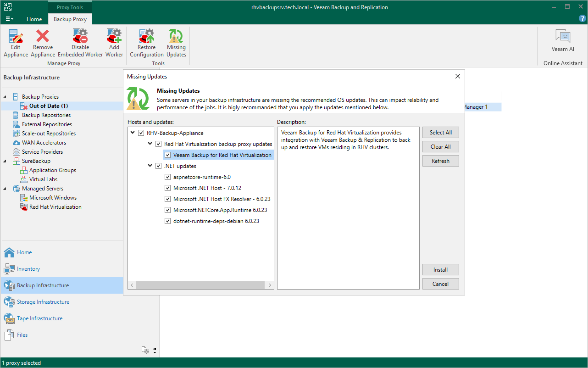Select Virtual Labs node
The image size is (588, 368).
pyautogui.click(x=43, y=179)
